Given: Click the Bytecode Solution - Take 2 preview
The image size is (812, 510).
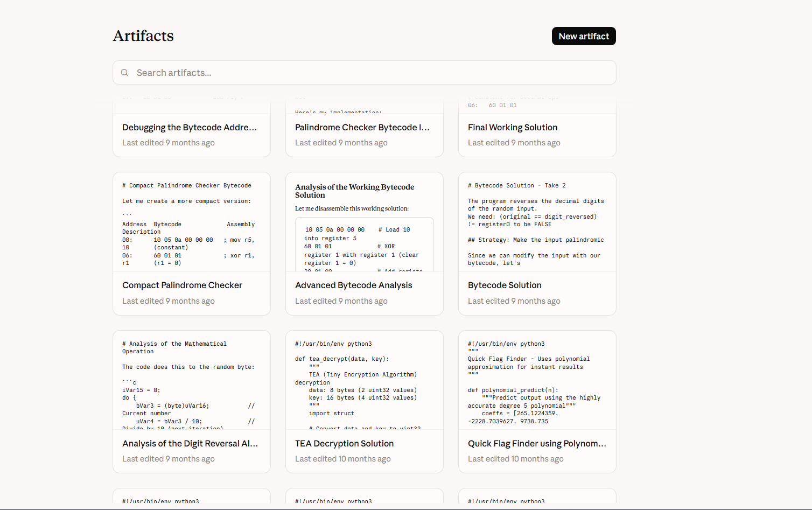Looking at the screenshot, I should [537, 222].
